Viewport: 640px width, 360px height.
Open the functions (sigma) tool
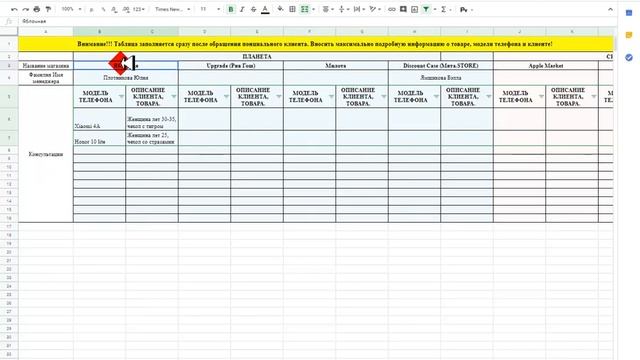point(443,9)
